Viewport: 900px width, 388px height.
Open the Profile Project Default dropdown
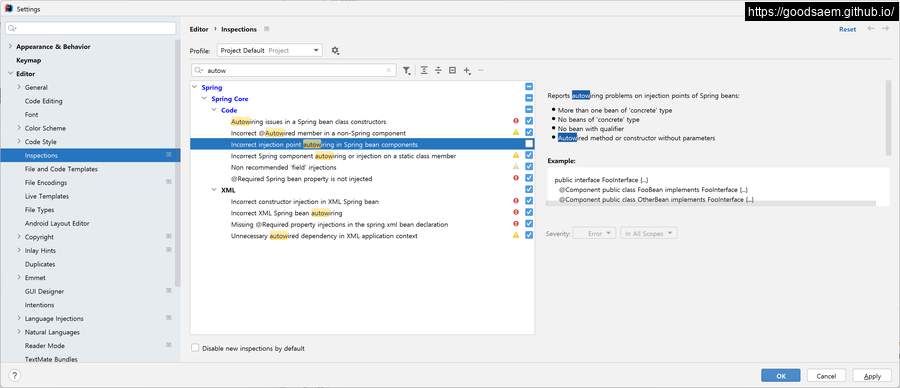point(270,51)
